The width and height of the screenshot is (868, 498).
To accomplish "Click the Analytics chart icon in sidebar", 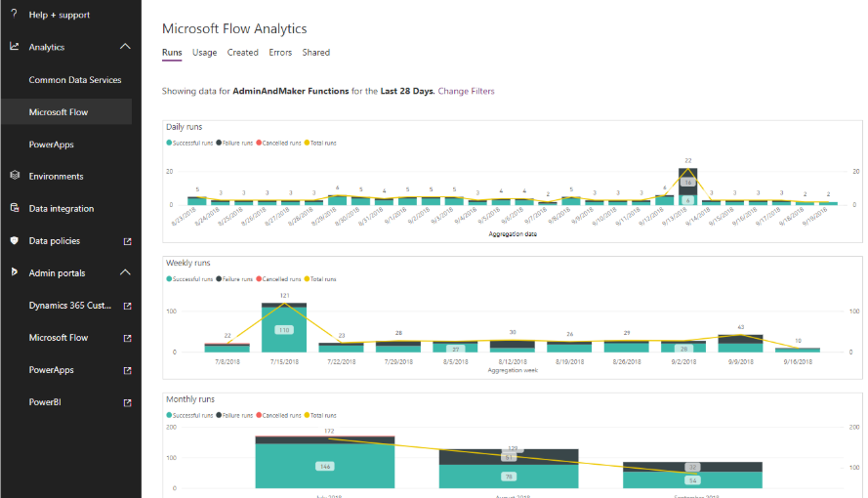I will pyautogui.click(x=15, y=47).
